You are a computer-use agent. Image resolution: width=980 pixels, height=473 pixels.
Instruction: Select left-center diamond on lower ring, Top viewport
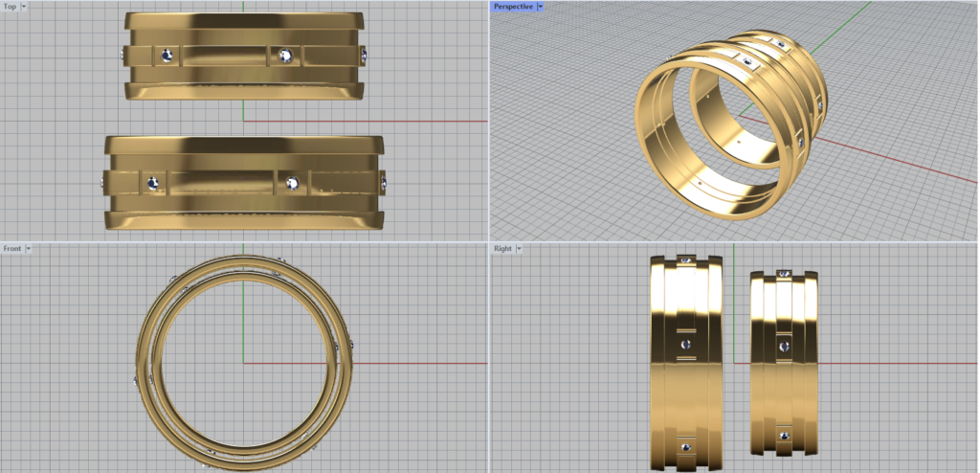coord(151,182)
